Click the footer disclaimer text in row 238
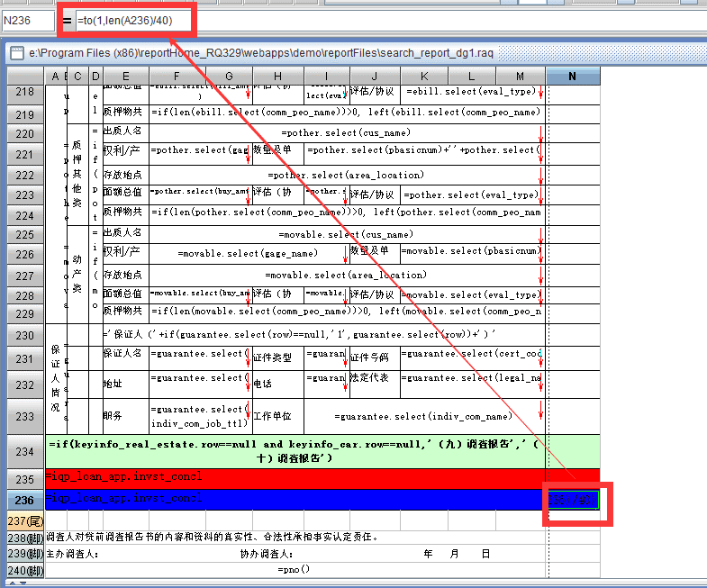707x588 pixels. click(212, 537)
